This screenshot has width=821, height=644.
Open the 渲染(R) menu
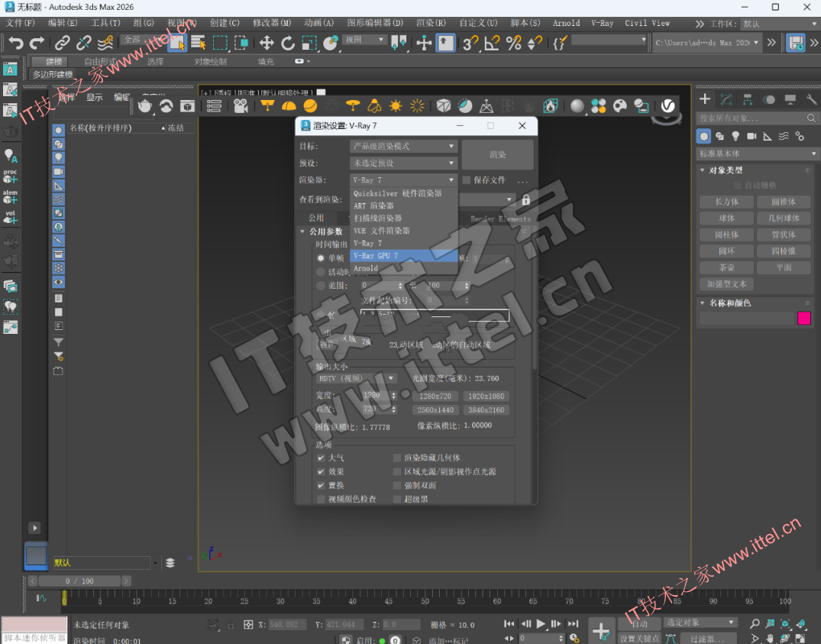pyautogui.click(x=431, y=23)
